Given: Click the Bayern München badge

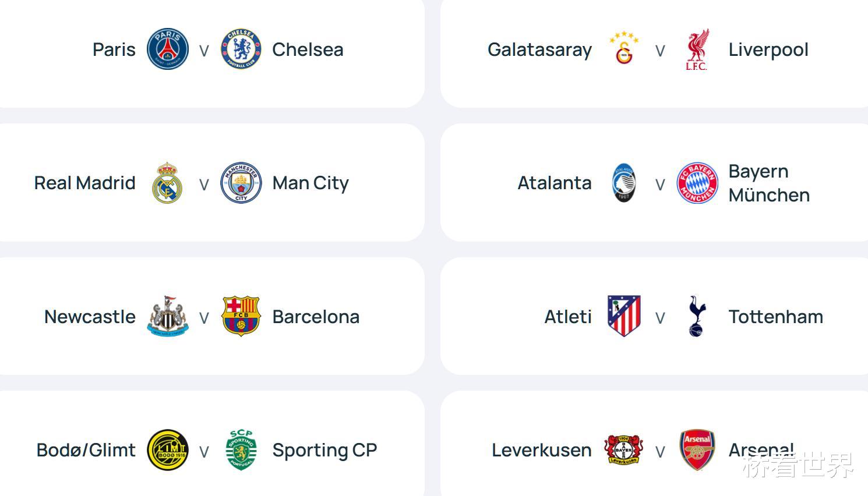Looking at the screenshot, I should (697, 183).
